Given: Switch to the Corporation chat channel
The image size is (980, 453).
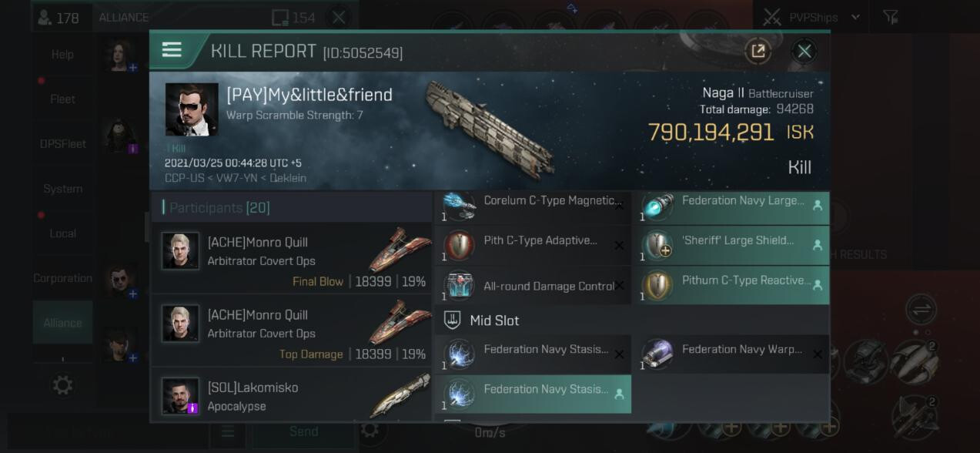Looking at the screenshot, I should point(62,278).
